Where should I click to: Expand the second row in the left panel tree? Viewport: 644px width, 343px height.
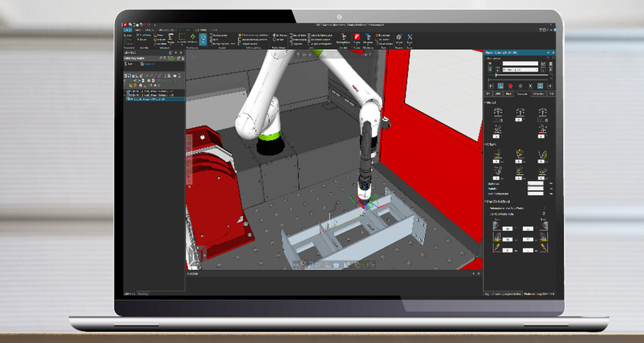(x=125, y=95)
